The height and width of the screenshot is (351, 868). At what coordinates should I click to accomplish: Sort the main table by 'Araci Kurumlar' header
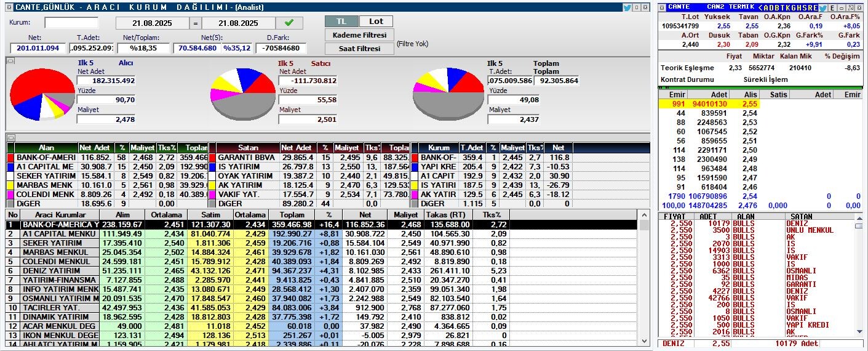click(x=60, y=215)
